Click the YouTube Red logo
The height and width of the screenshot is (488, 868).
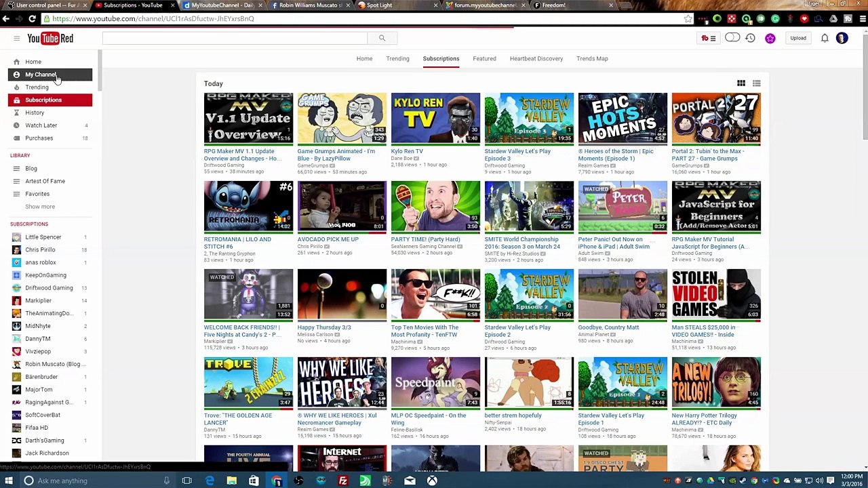50,39
